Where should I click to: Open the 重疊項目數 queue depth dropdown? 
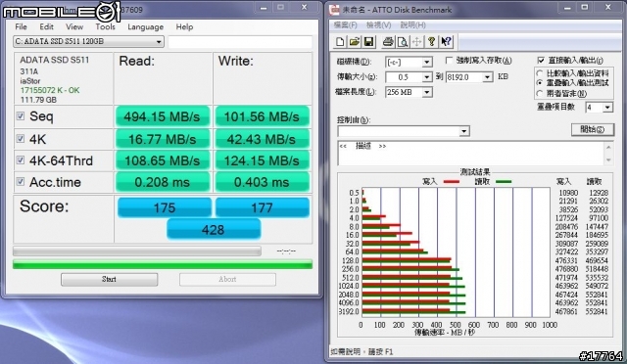(607, 107)
